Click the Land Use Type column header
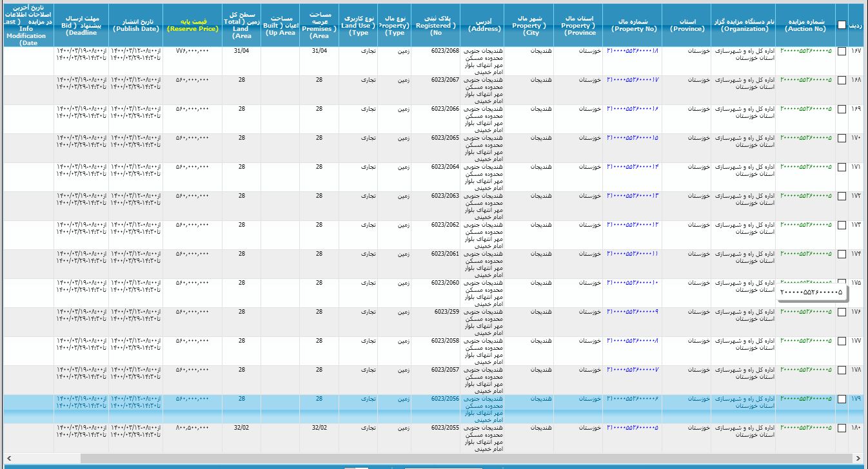Viewport: 868px width, 469px height. pos(358,25)
